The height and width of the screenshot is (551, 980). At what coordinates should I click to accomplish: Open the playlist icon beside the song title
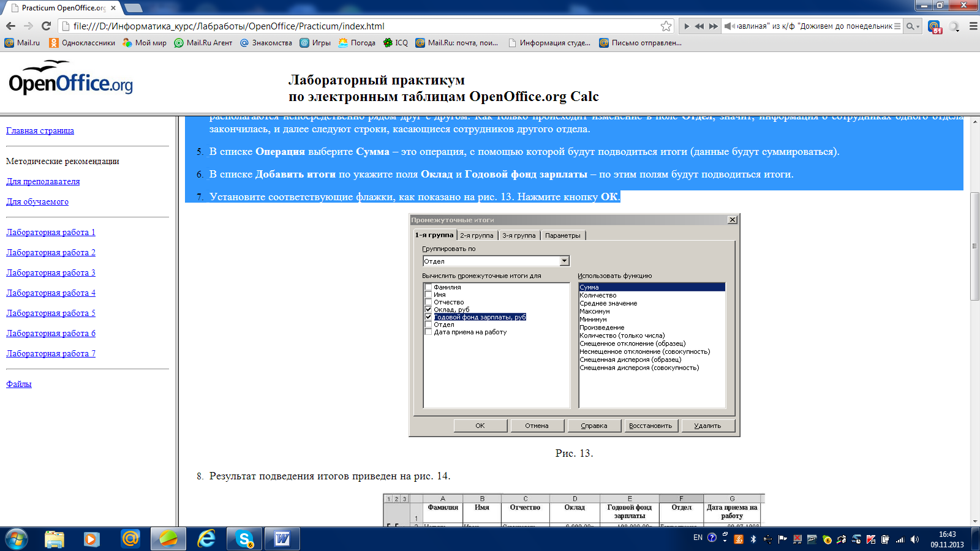897,26
